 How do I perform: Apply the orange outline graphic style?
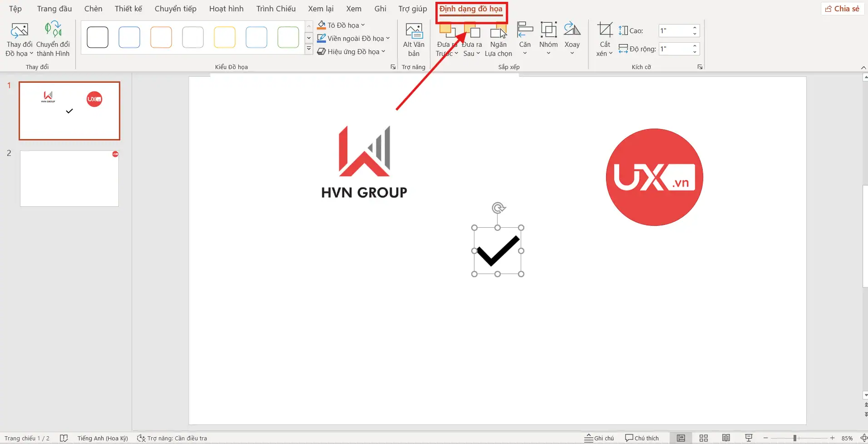pos(161,37)
